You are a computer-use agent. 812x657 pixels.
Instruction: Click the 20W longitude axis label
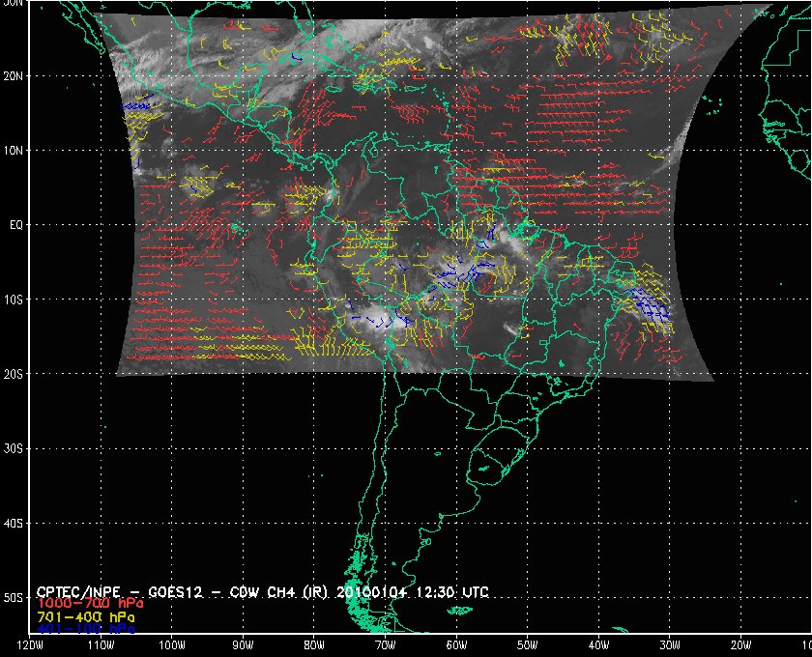(x=739, y=645)
